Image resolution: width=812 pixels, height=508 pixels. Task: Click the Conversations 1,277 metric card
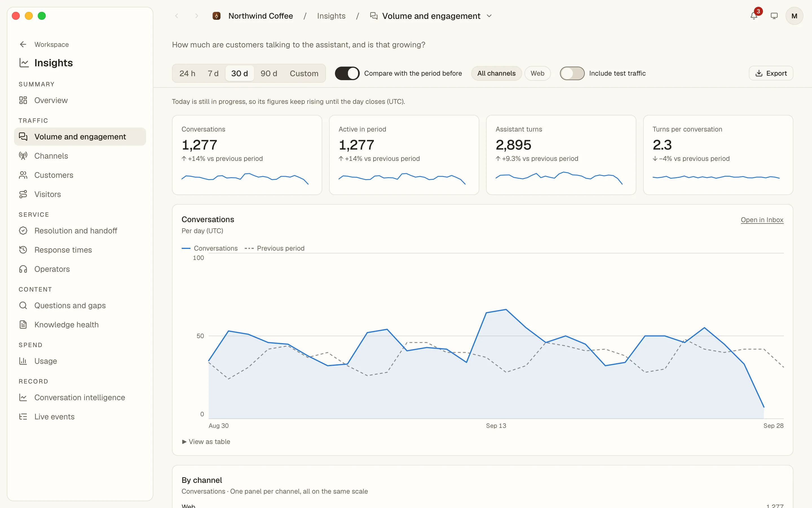tap(247, 155)
